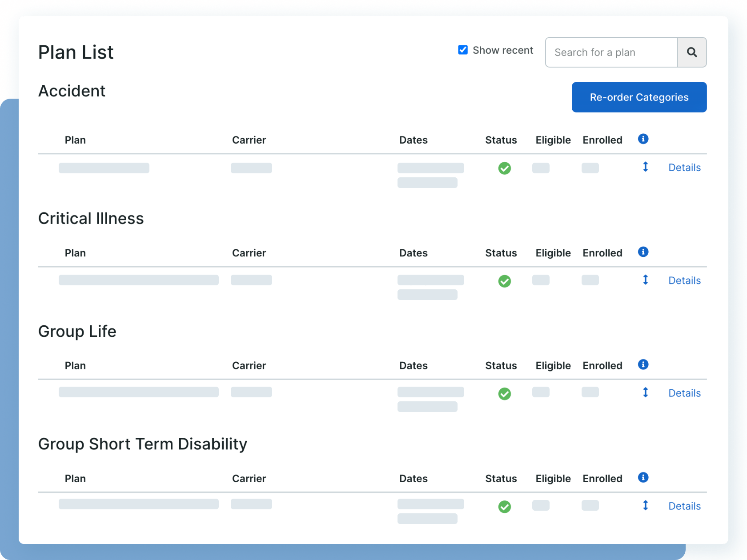Click the green status checkmark in the Group Life row

[504, 394]
